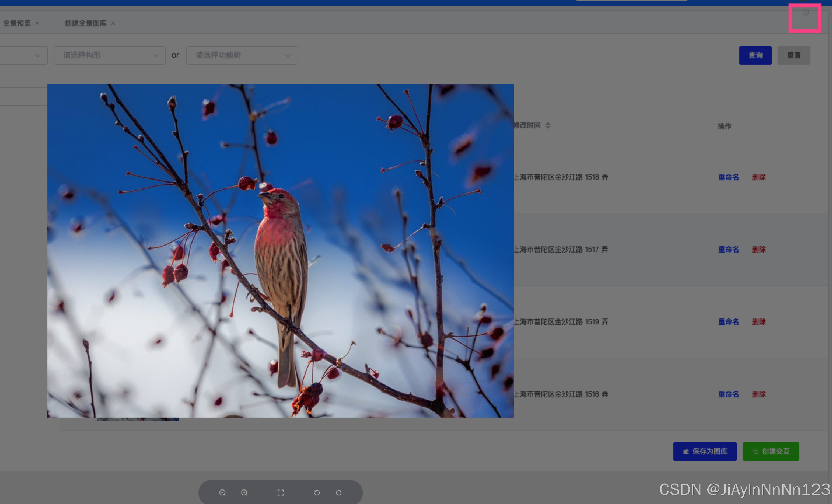
Task: Click the 创建交互 button
Action: click(x=770, y=451)
